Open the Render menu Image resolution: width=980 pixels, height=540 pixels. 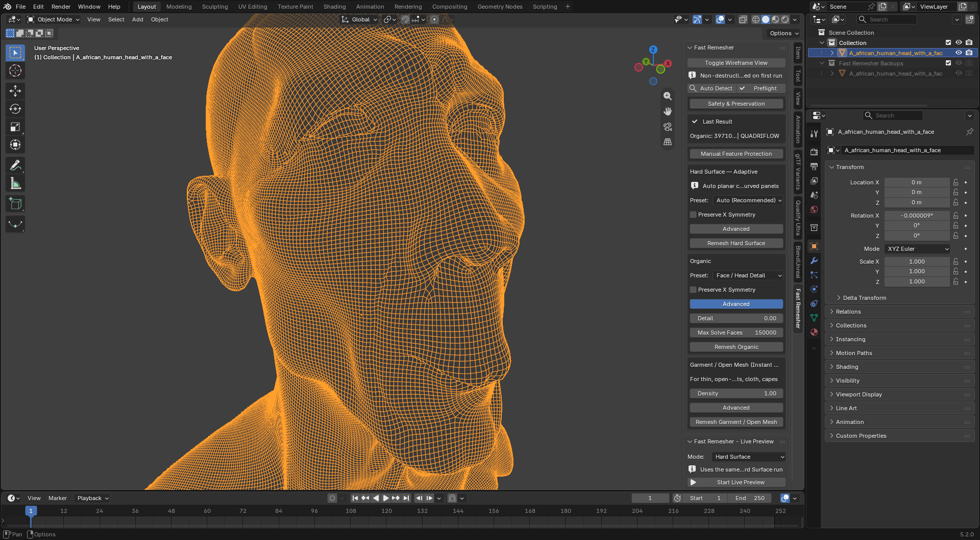click(x=61, y=7)
